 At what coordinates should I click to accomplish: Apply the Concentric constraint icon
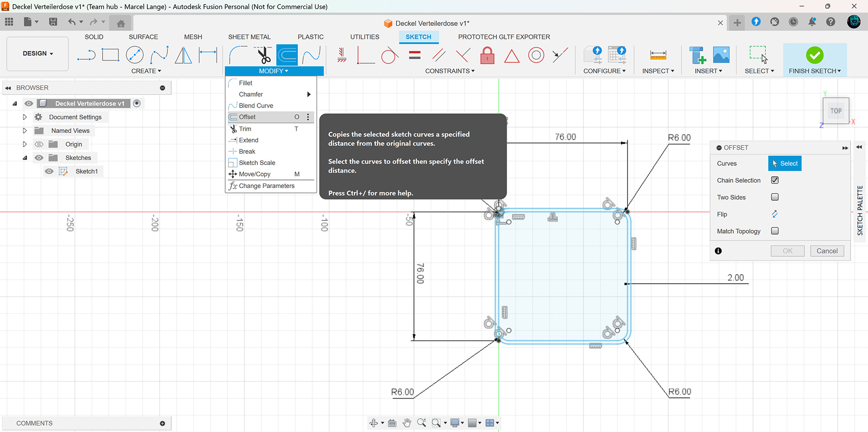tap(536, 55)
